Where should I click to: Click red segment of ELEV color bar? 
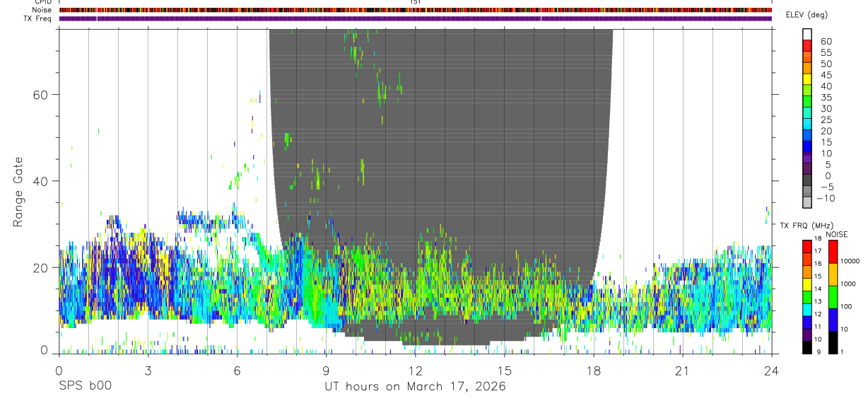point(807,45)
